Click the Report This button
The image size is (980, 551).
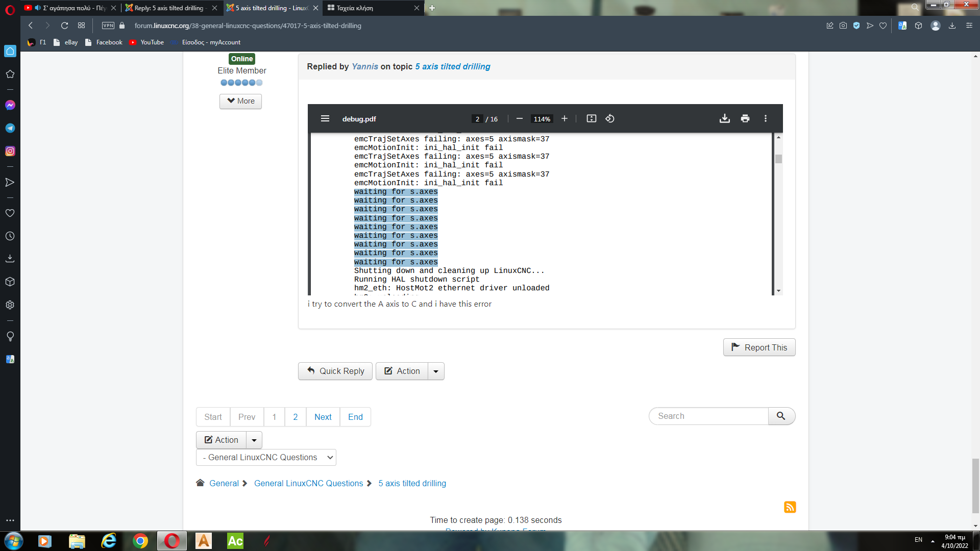pos(759,347)
